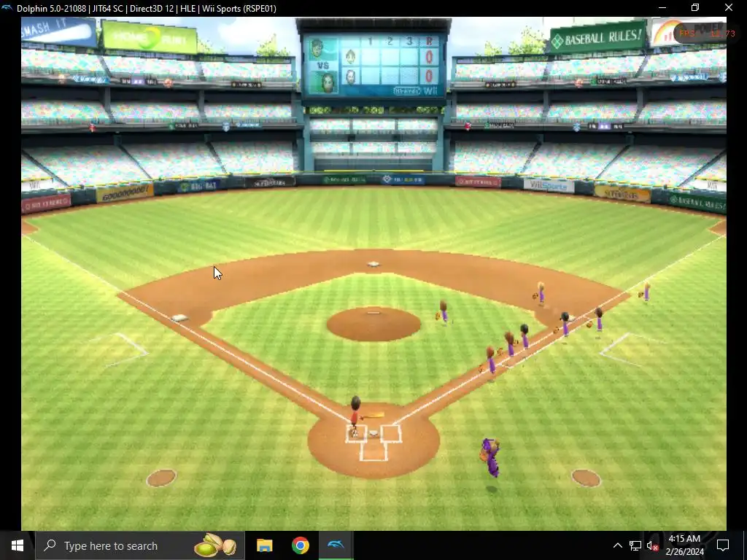Show hidden system tray icons
The width and height of the screenshot is (747, 560).
coord(617,545)
